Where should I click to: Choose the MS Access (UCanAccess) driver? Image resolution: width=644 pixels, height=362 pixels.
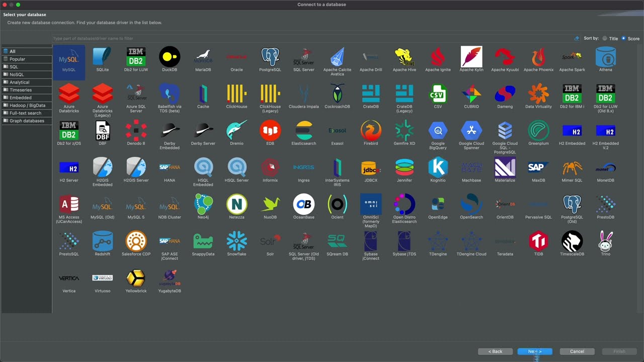pos(69,209)
